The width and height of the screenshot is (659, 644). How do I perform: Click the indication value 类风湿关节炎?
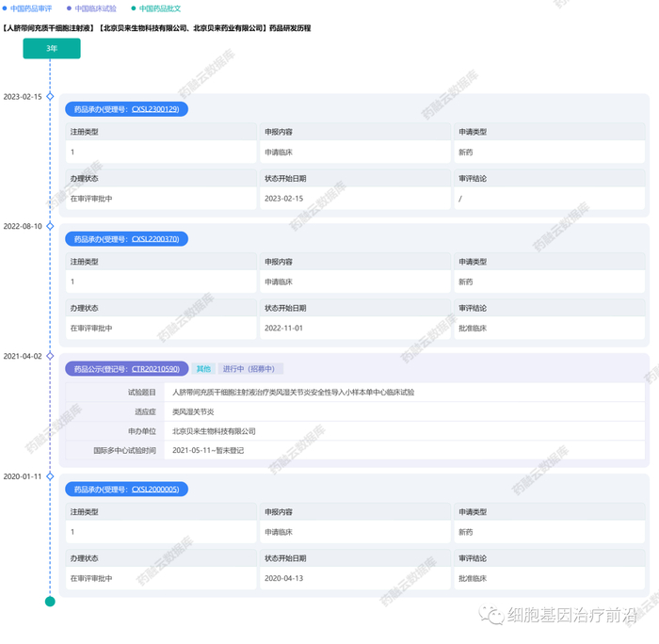(x=193, y=411)
